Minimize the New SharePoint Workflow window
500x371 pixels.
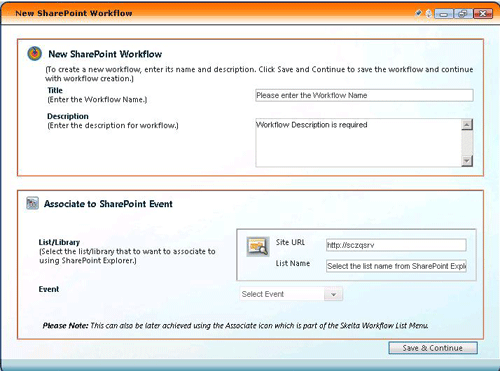[444, 14]
